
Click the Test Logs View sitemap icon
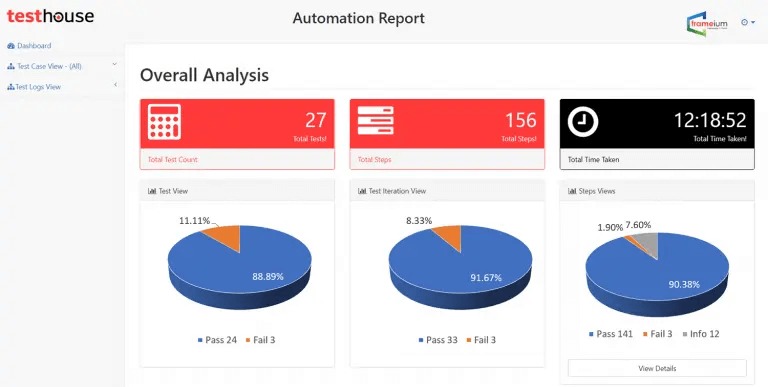[x=11, y=87]
